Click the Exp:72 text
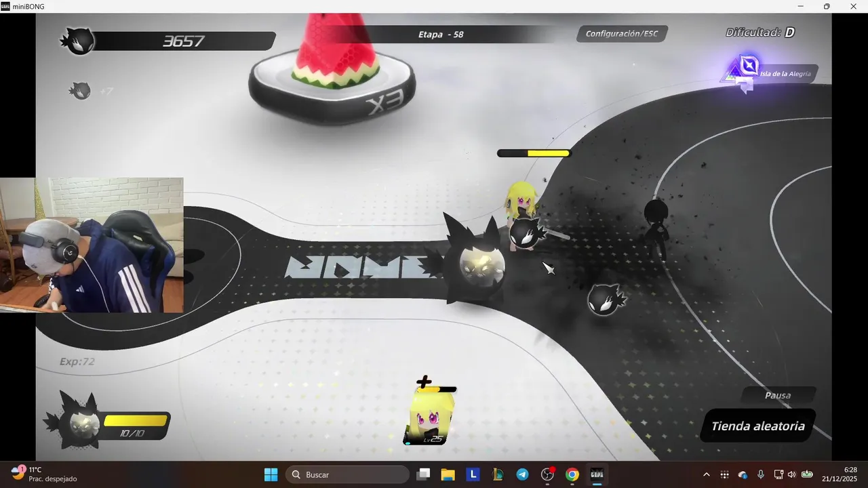The width and height of the screenshot is (868, 488). click(x=77, y=362)
